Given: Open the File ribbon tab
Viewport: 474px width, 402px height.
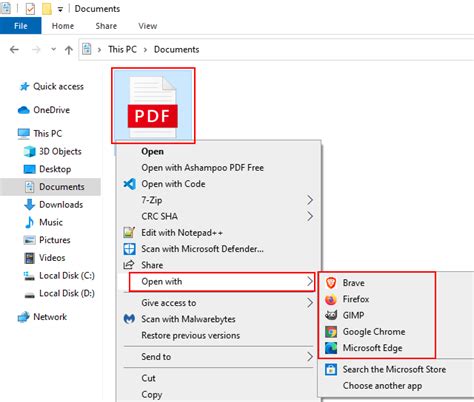Looking at the screenshot, I should click(x=21, y=26).
